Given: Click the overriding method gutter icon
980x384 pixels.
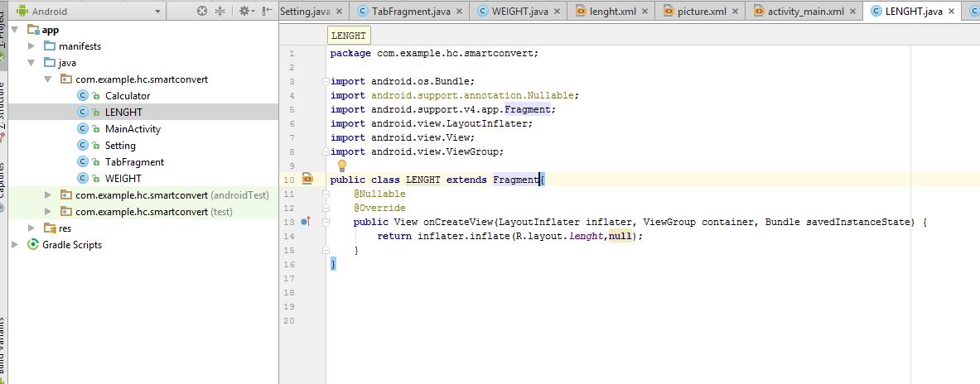Looking at the screenshot, I should 306,222.
